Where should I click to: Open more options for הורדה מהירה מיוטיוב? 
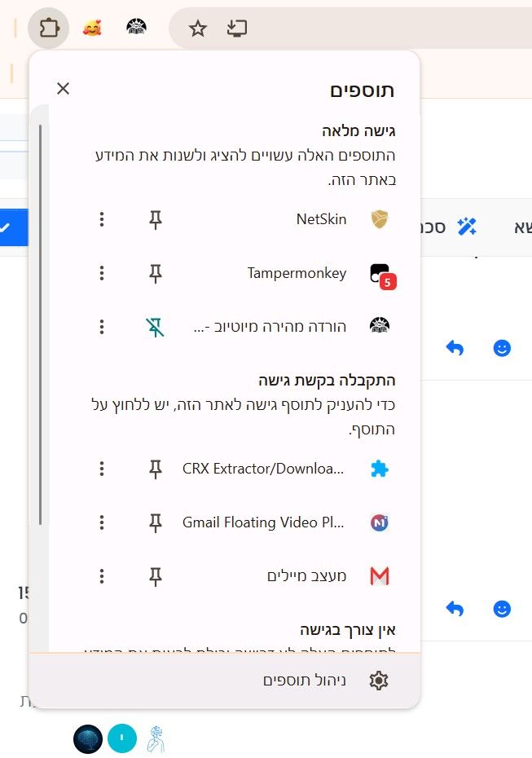point(102,327)
